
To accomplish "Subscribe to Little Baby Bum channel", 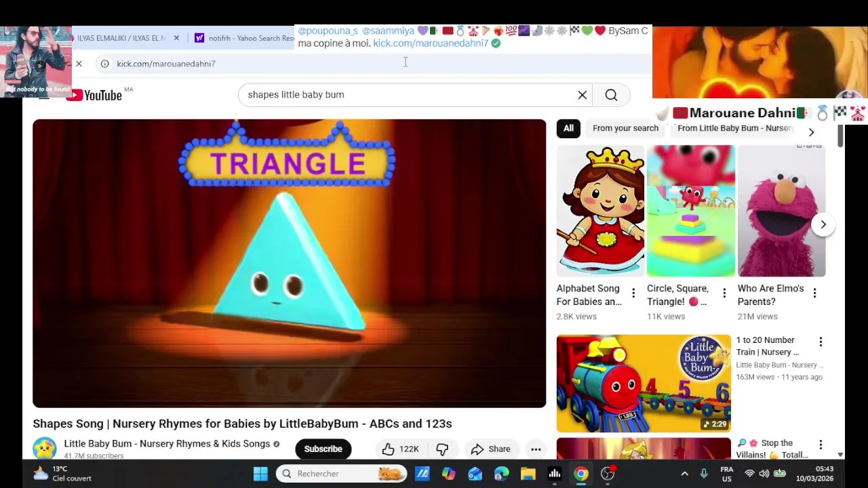I will (323, 449).
